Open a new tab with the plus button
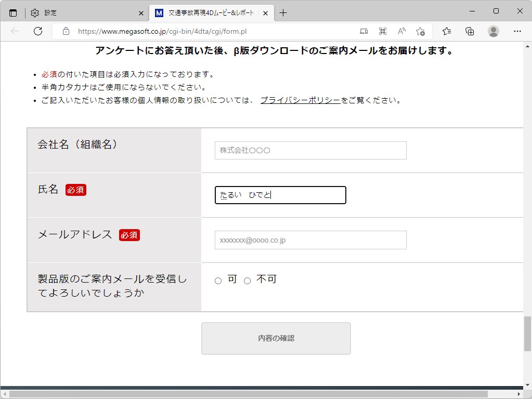The image size is (532, 399). coord(283,12)
